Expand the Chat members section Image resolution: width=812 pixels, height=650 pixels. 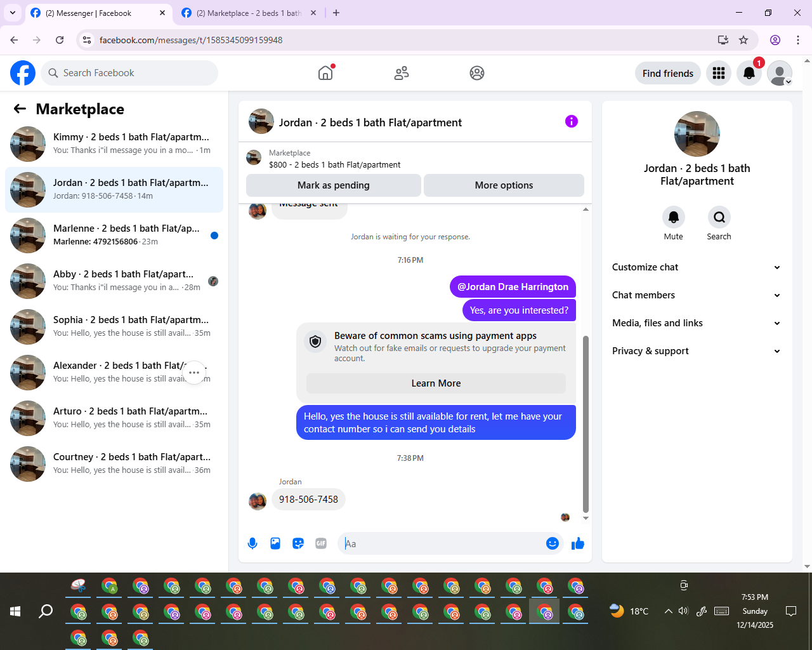(696, 295)
